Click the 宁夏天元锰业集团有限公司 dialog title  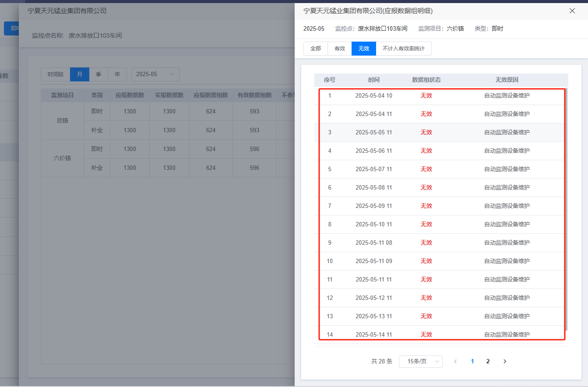[67, 11]
